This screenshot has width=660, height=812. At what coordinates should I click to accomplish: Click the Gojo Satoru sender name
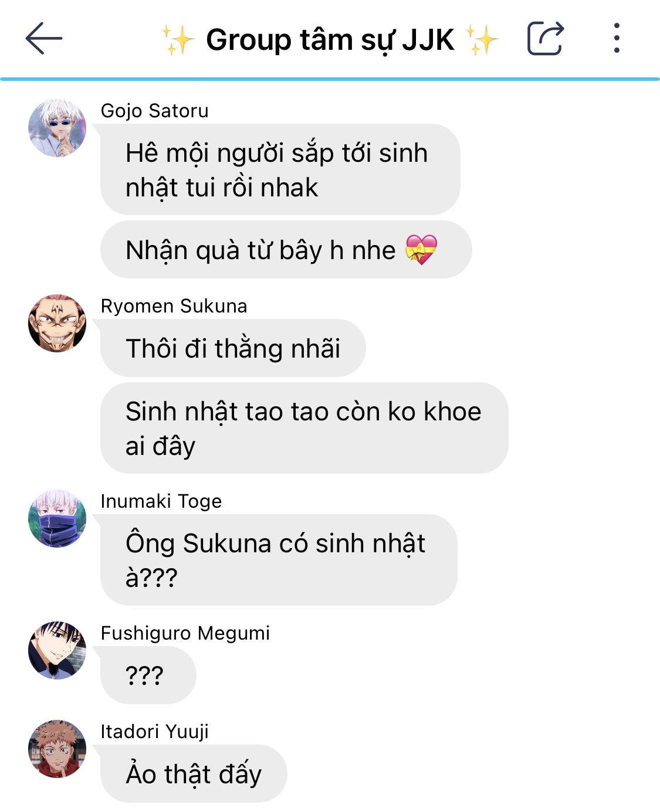click(x=155, y=110)
